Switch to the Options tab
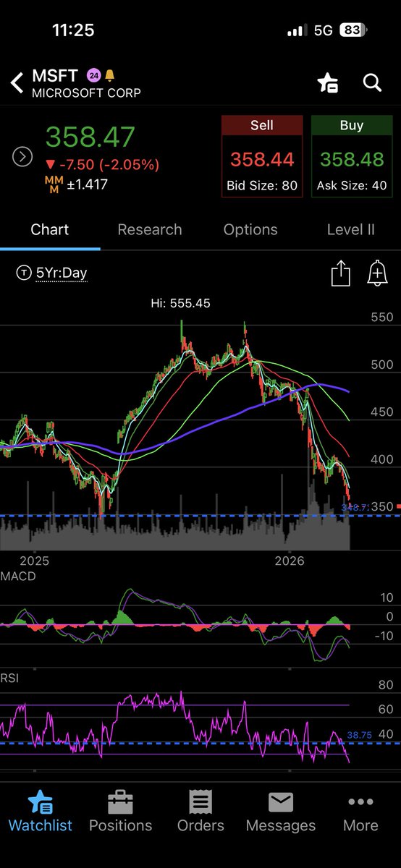 coord(250,230)
